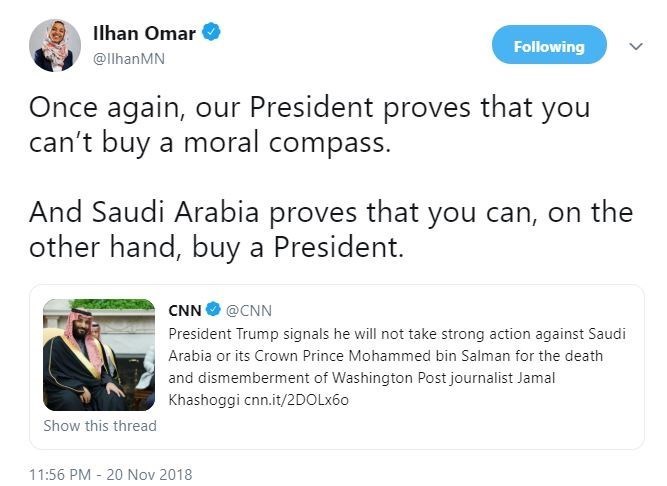The width and height of the screenshot is (667, 486).
Task: Open the CNN account name
Action: (x=185, y=311)
